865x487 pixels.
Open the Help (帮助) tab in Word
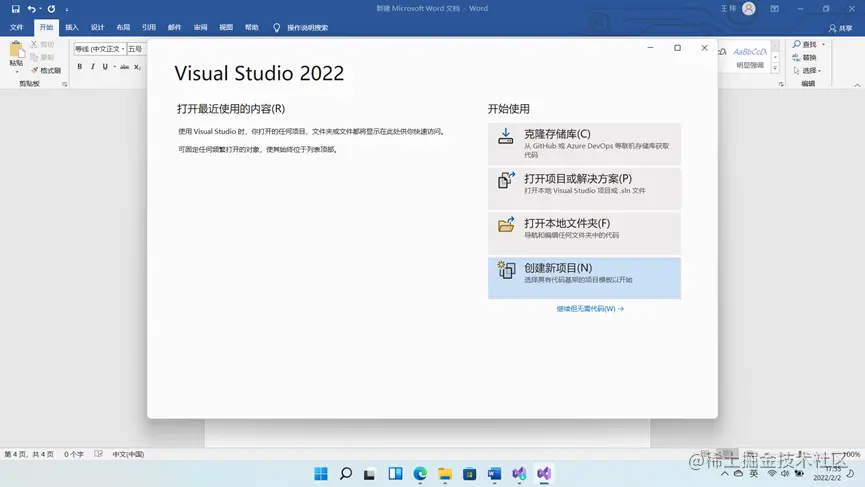pos(252,28)
